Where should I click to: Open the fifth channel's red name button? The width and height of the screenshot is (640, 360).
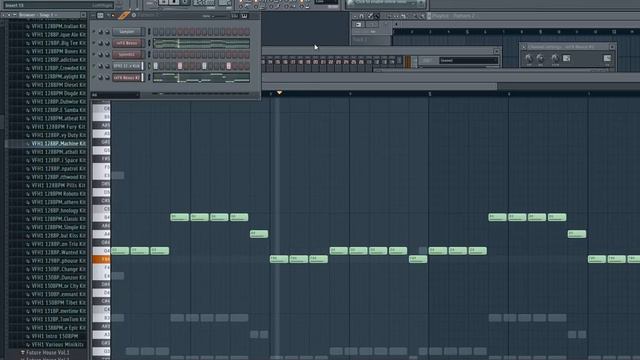(x=127, y=78)
